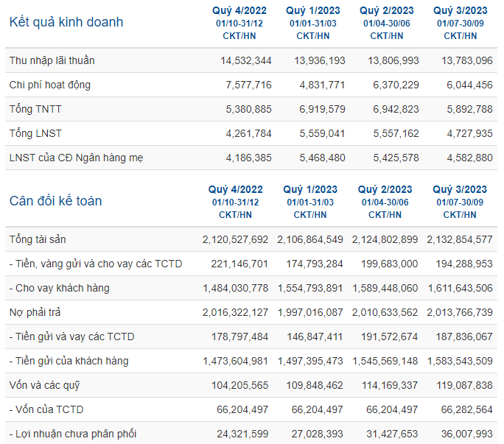Open Quý 3/2023 header in balance sheet table

460,202
